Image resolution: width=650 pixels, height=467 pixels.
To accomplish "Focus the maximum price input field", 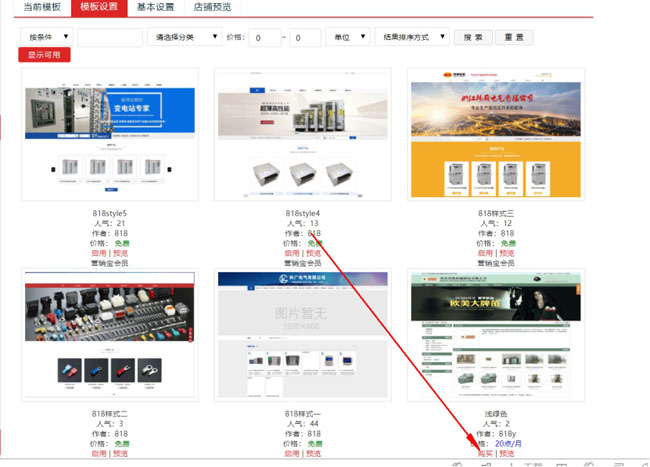I will coord(305,38).
